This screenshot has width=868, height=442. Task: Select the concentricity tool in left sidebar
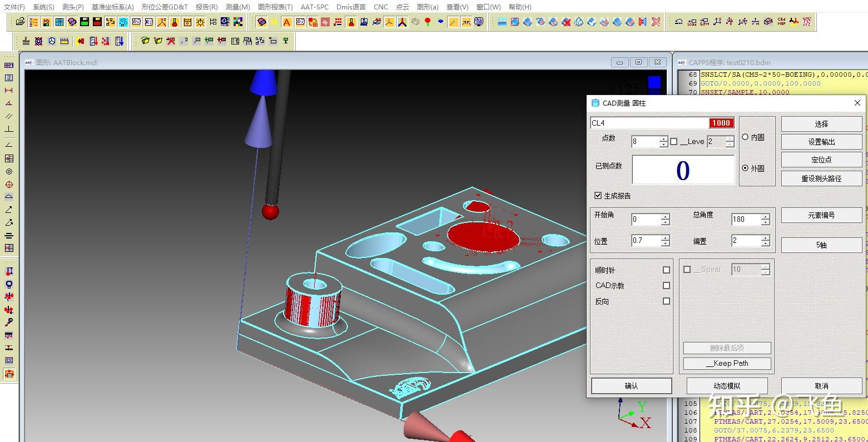pyautogui.click(x=9, y=171)
